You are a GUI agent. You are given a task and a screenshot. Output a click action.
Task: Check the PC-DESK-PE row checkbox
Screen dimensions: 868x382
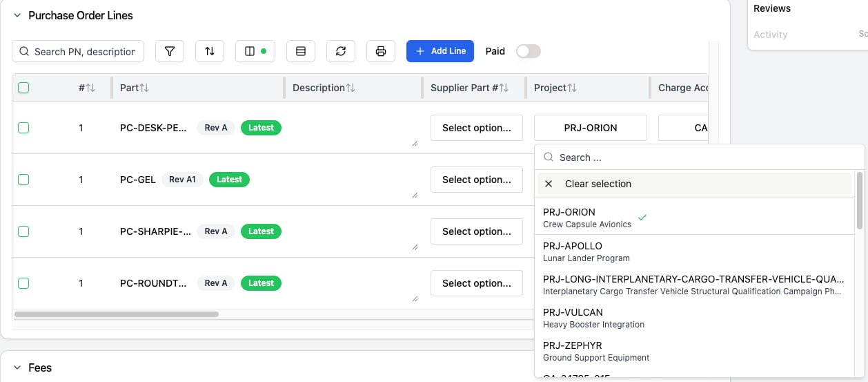tap(23, 128)
